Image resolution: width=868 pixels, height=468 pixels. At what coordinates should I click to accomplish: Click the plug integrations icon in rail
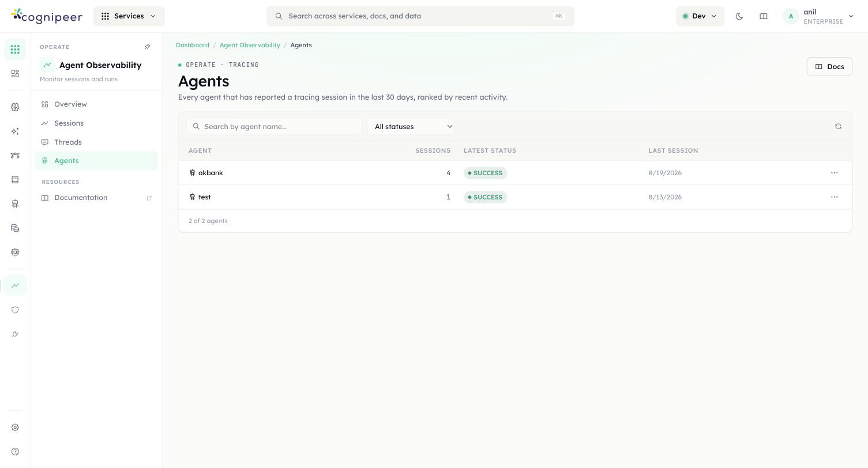[15, 334]
